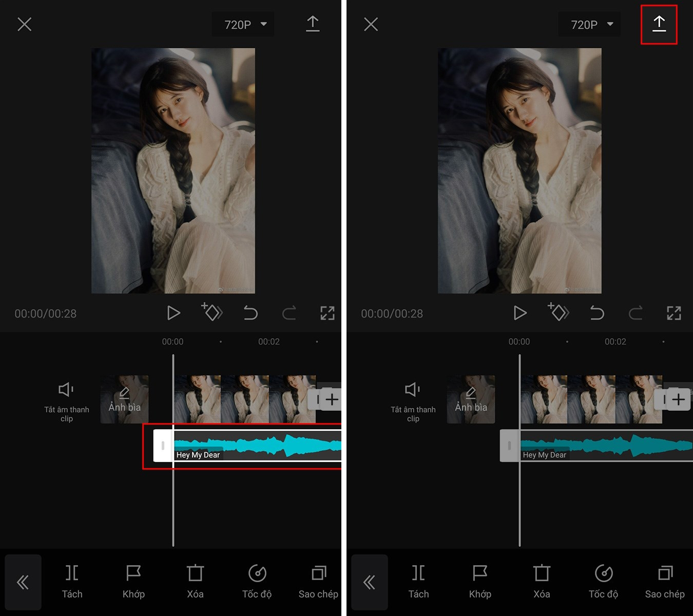Open the Tốc độ speed tool, right screen
Image resolution: width=693 pixels, height=616 pixels.
603,582
